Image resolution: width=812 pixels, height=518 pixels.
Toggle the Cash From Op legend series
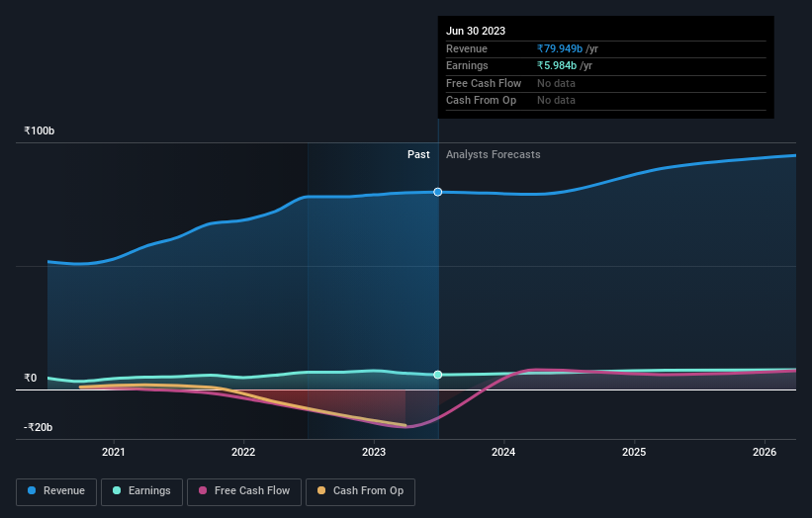[x=360, y=491]
